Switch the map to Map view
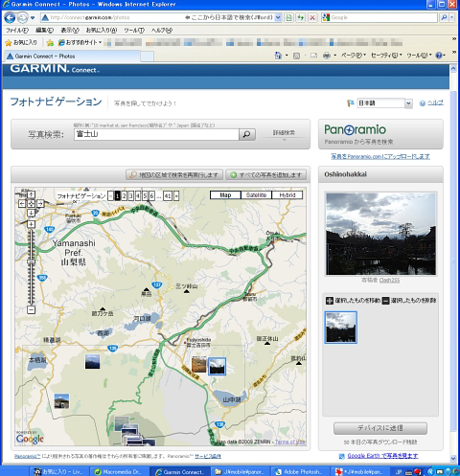 coord(225,195)
